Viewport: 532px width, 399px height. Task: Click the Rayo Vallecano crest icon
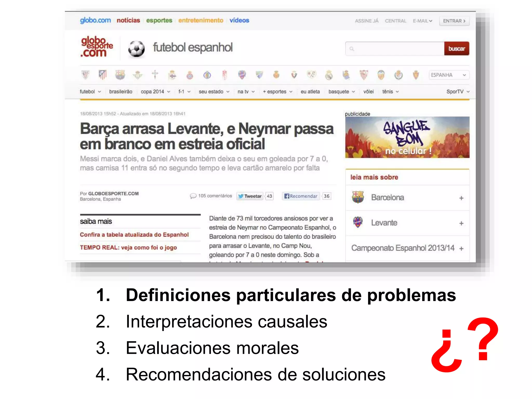click(311, 75)
